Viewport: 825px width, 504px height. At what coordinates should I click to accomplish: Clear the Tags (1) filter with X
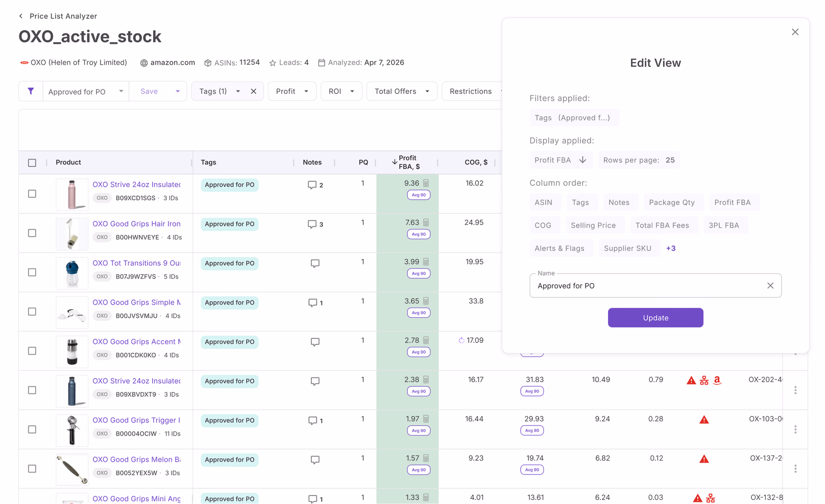coord(253,91)
